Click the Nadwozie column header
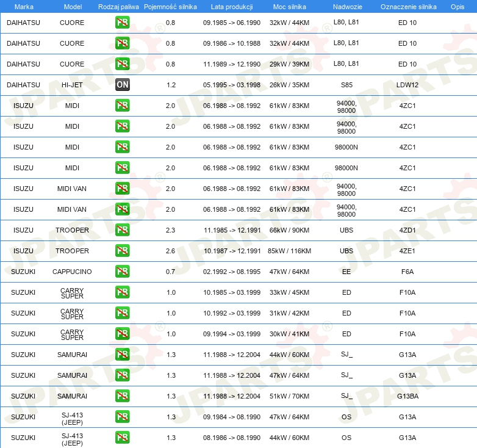 pos(348,7)
